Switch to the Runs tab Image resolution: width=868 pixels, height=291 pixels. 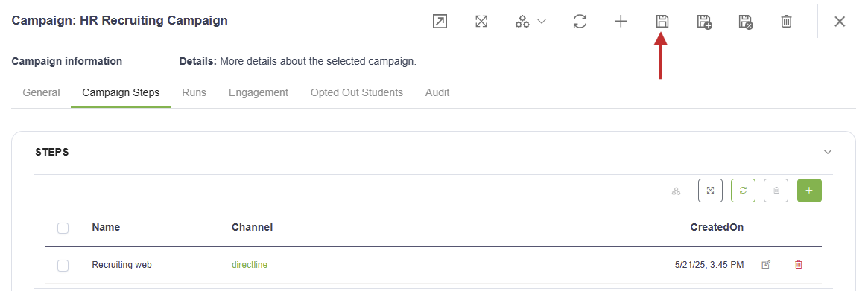pyautogui.click(x=194, y=92)
